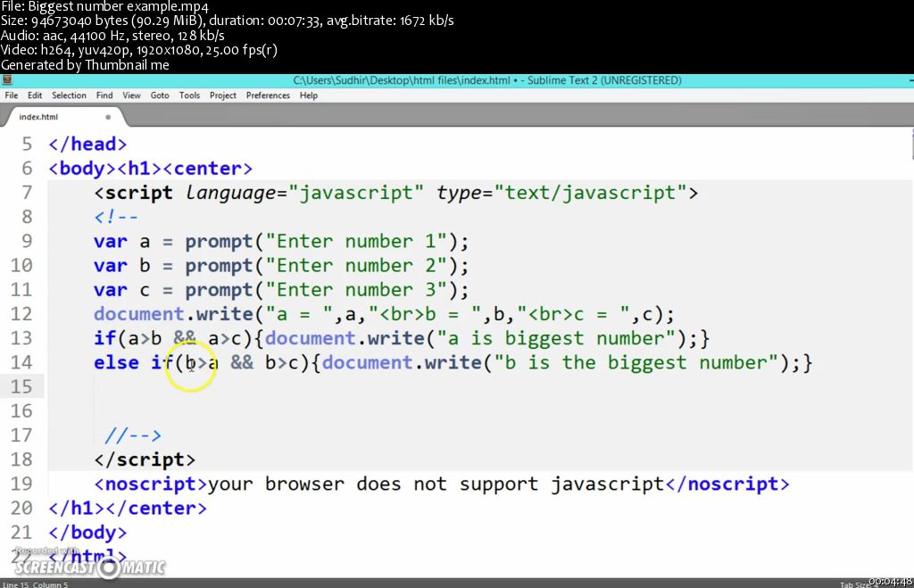Screen dimensions: 914x588
Task: Click the Tab Size status bar entry
Action: tap(858, 584)
